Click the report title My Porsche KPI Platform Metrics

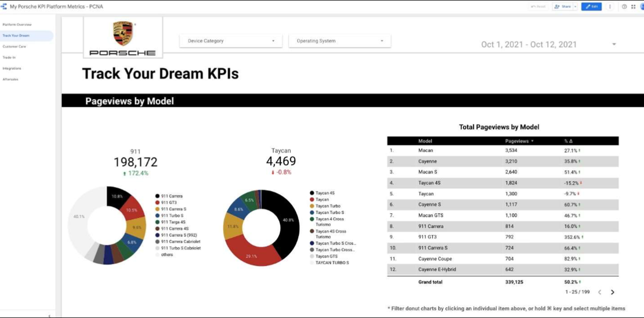click(x=57, y=7)
